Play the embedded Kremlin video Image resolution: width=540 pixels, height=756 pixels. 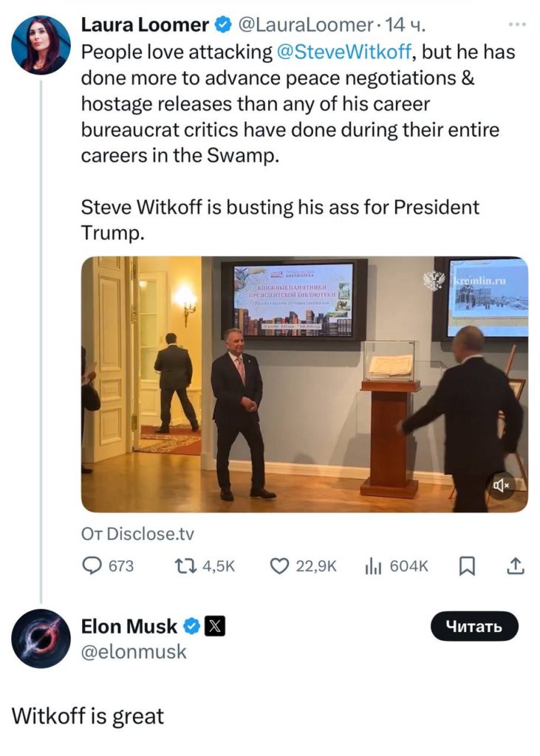(304, 384)
